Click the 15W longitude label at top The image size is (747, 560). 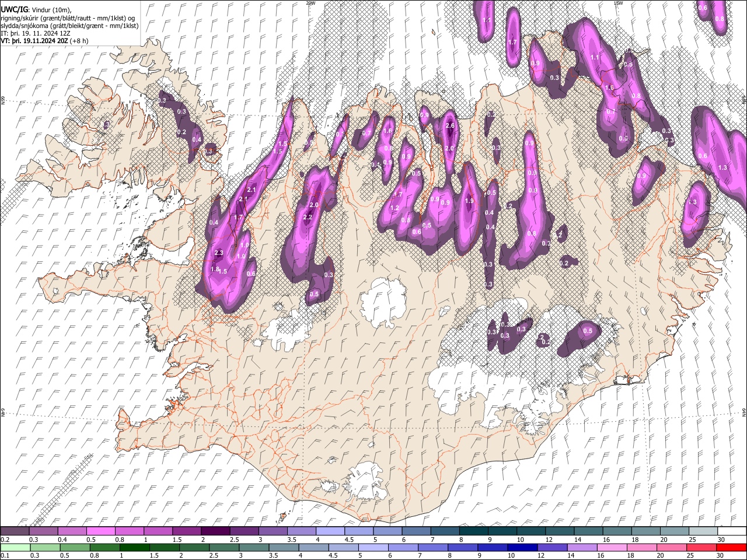pyautogui.click(x=618, y=3)
